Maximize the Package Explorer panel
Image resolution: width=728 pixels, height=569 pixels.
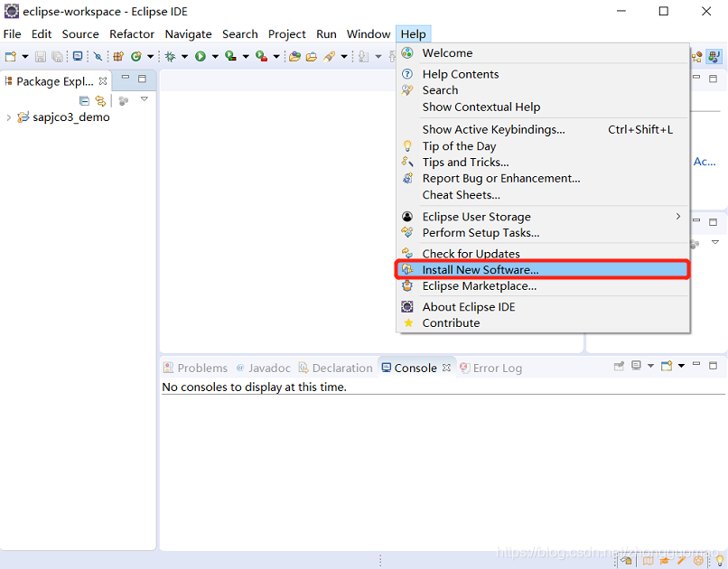point(142,79)
